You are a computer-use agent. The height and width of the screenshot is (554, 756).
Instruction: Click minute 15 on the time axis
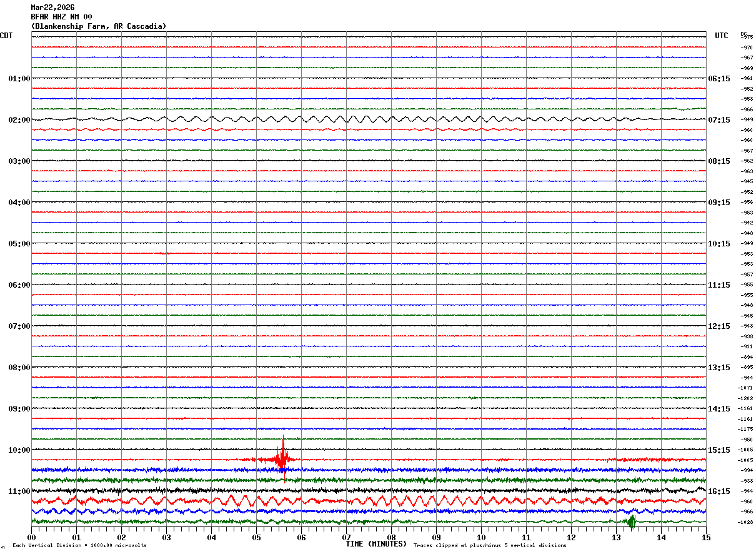click(x=706, y=537)
